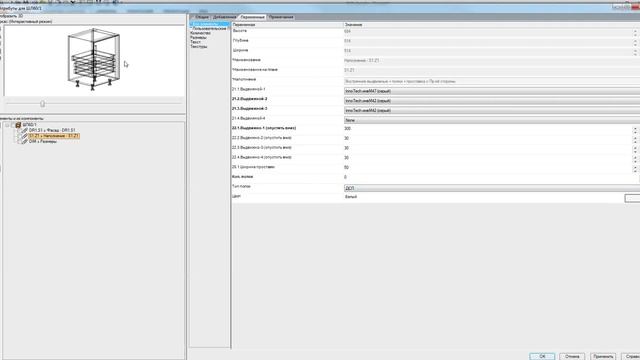
Task: Click the Значение column header
Action: 492,25
